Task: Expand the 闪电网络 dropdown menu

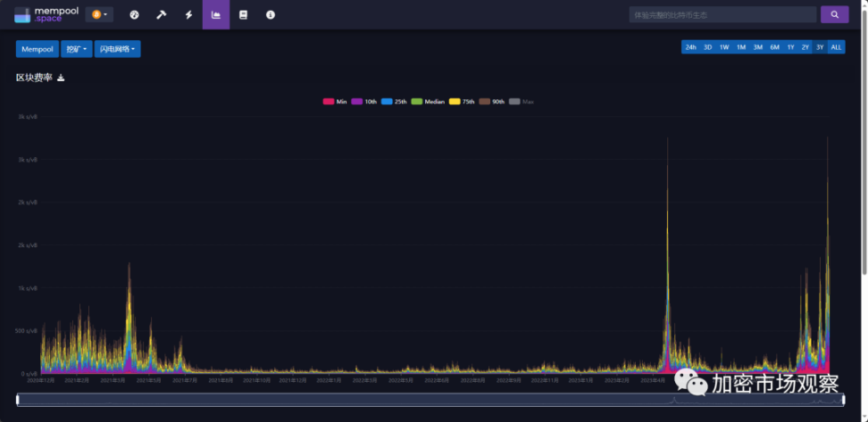Action: click(117, 49)
